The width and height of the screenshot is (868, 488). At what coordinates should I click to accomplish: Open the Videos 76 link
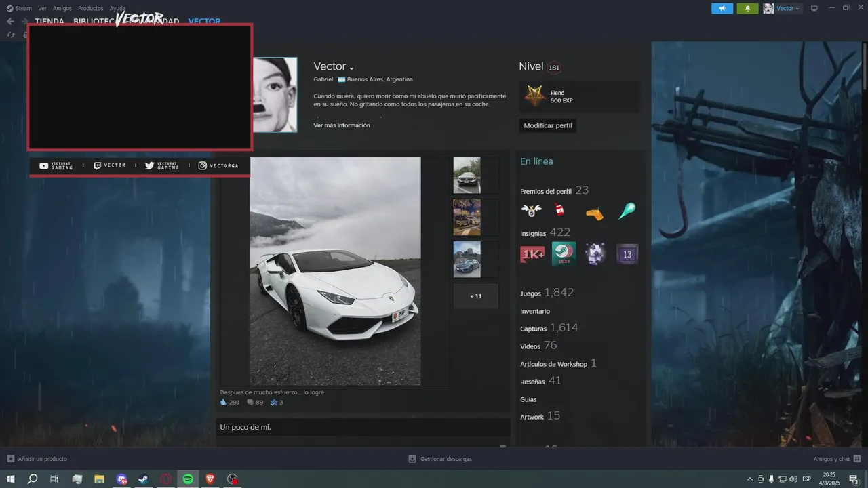[538, 346]
